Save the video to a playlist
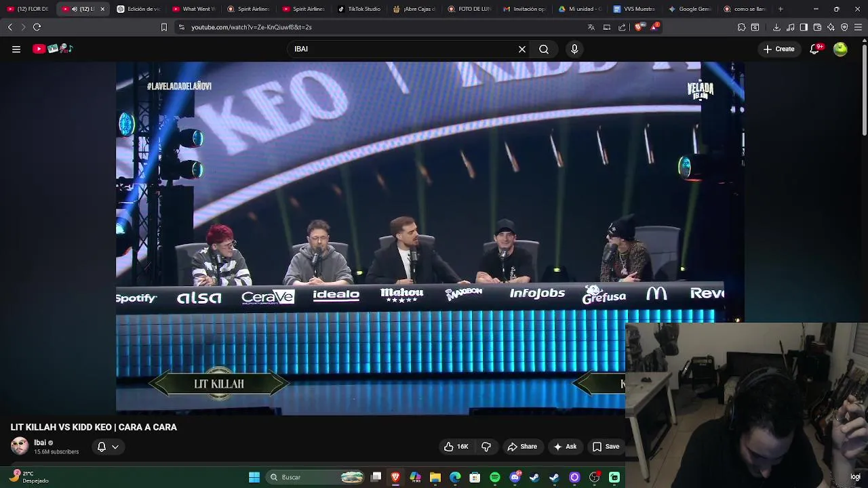 (606, 447)
